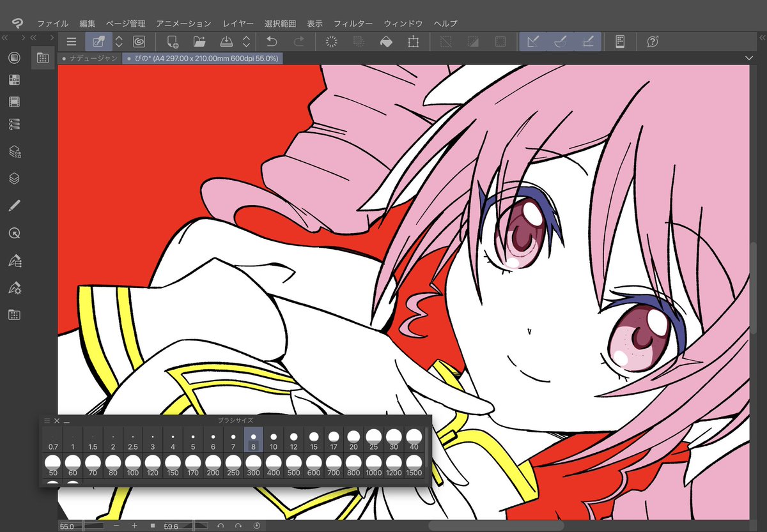Open the hamburger menu in the command bar
This screenshot has height=532, width=767.
pos(71,42)
